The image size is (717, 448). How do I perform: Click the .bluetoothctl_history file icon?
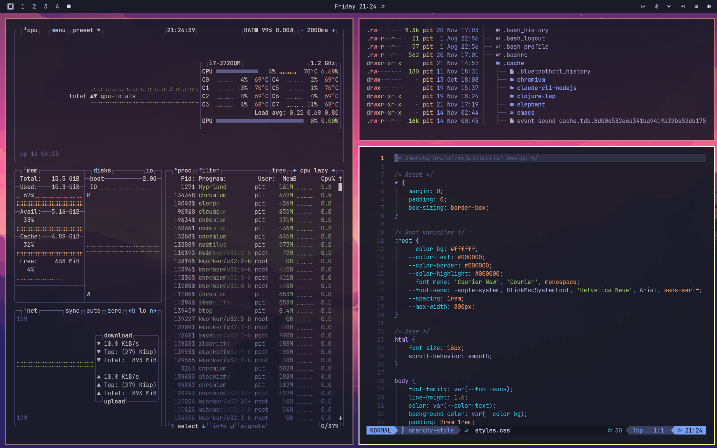512,72
